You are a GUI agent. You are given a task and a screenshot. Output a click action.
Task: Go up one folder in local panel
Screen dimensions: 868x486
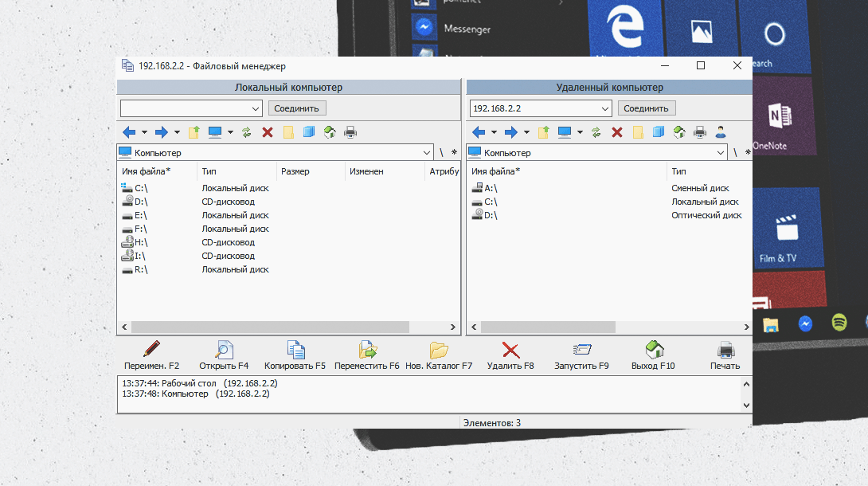tap(194, 132)
